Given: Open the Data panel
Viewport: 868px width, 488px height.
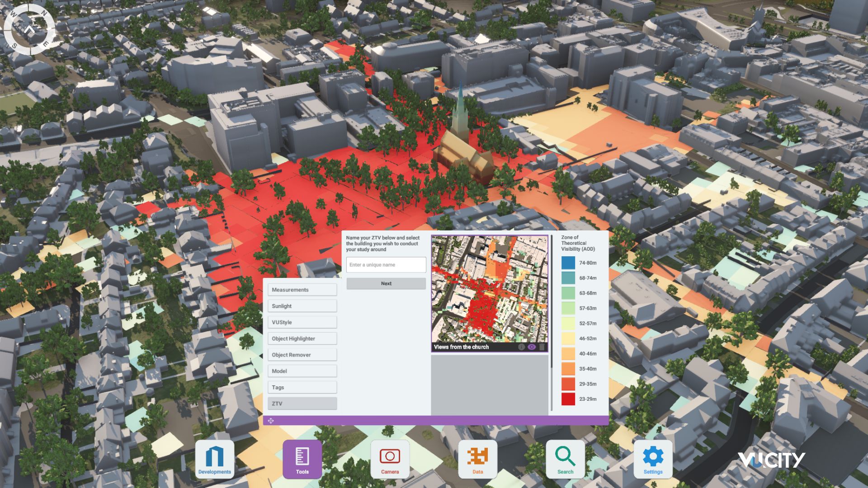Looking at the screenshot, I should point(477,459).
